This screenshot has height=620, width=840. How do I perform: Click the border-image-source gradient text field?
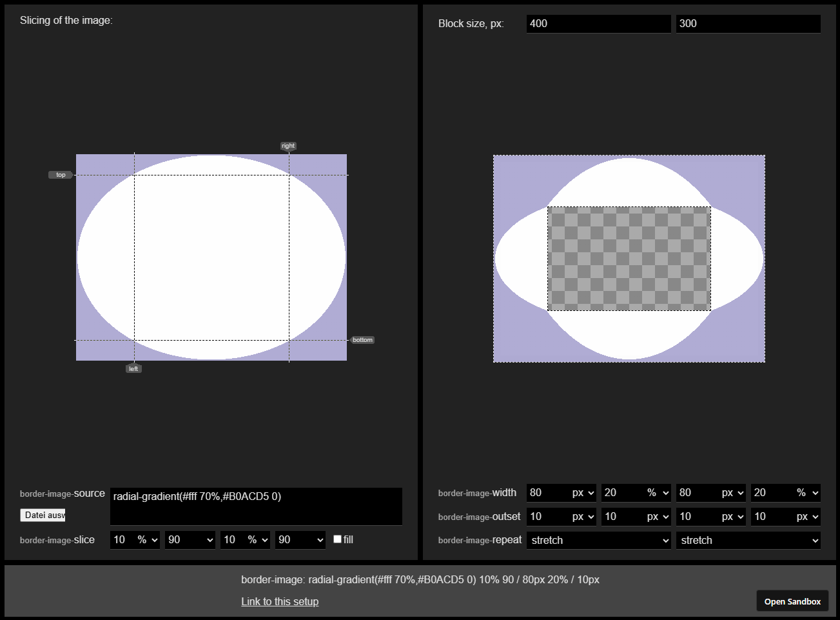click(x=256, y=506)
